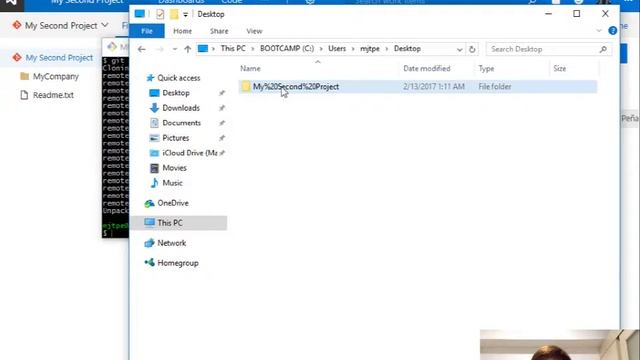Refresh the Desktop folder view

472,49
